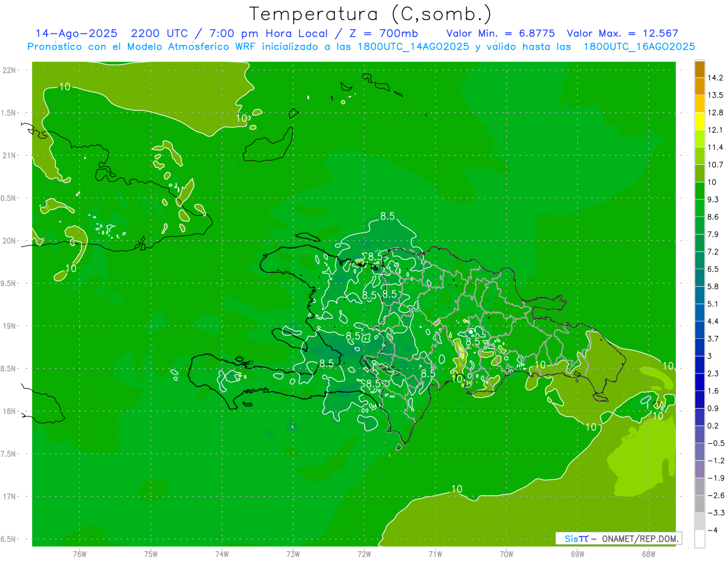This screenshot has height=562, width=728.
Task: Click the purple swatch between -1.9 and -1.2
Action: [699, 469]
